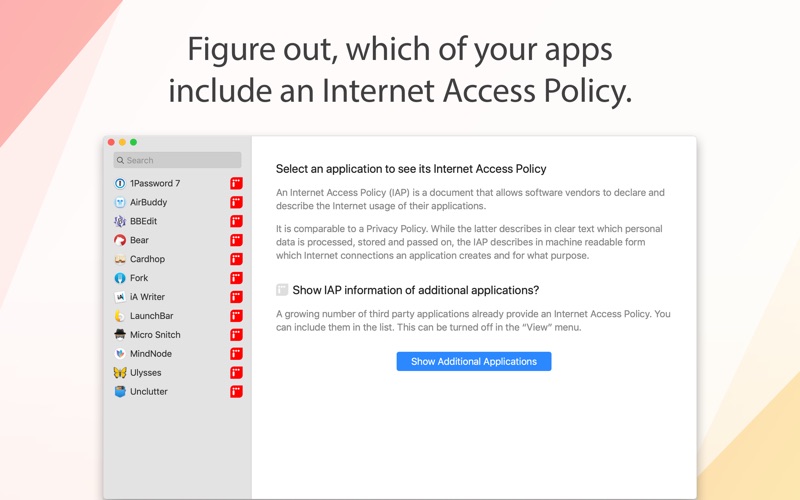Click red IAP badge next to Bear
Image resolution: width=800 pixels, height=500 pixels.
tap(236, 240)
